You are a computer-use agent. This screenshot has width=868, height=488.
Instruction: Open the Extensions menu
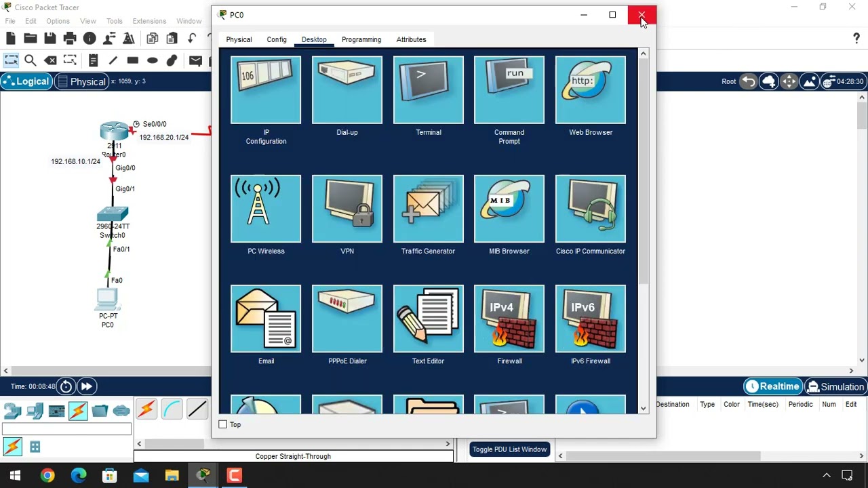(149, 21)
